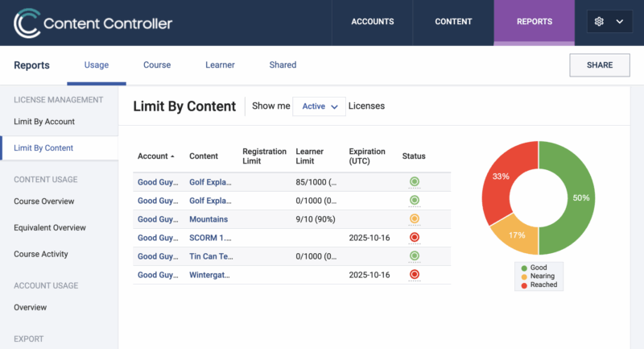Switch to the Learner reports tab
644x349 pixels.
coord(220,65)
